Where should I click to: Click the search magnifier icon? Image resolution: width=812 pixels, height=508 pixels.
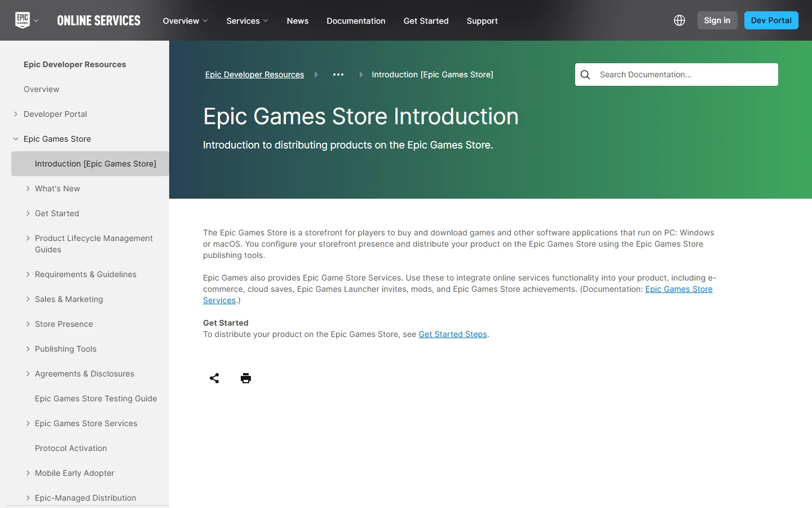[x=585, y=75]
